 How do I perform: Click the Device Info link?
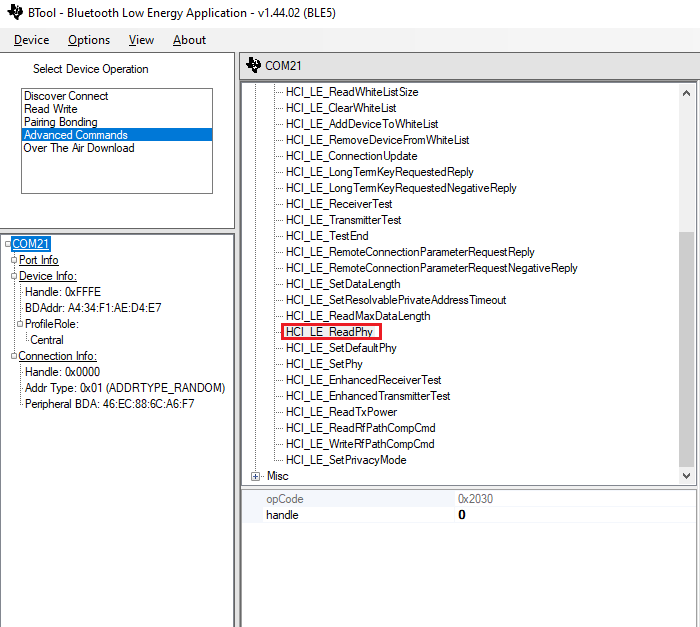click(48, 276)
